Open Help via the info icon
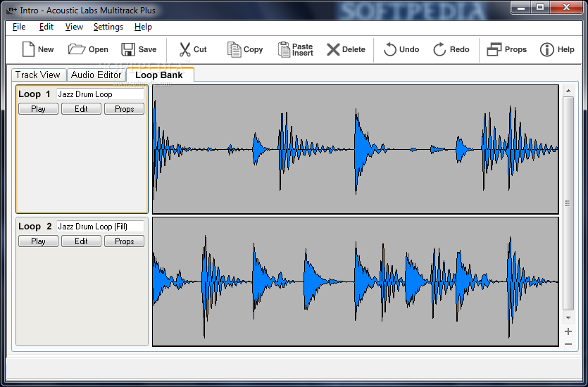Image resolution: width=588 pixels, height=387 pixels. point(546,49)
